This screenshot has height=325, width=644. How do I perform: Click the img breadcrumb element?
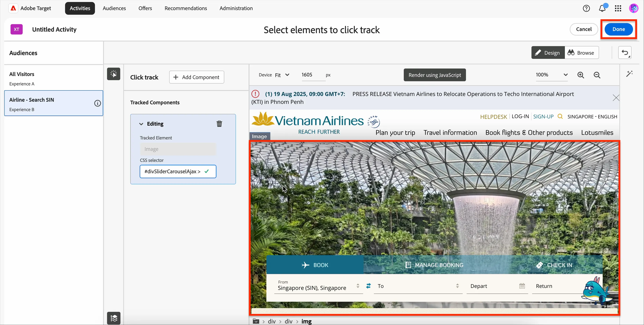[x=306, y=321]
